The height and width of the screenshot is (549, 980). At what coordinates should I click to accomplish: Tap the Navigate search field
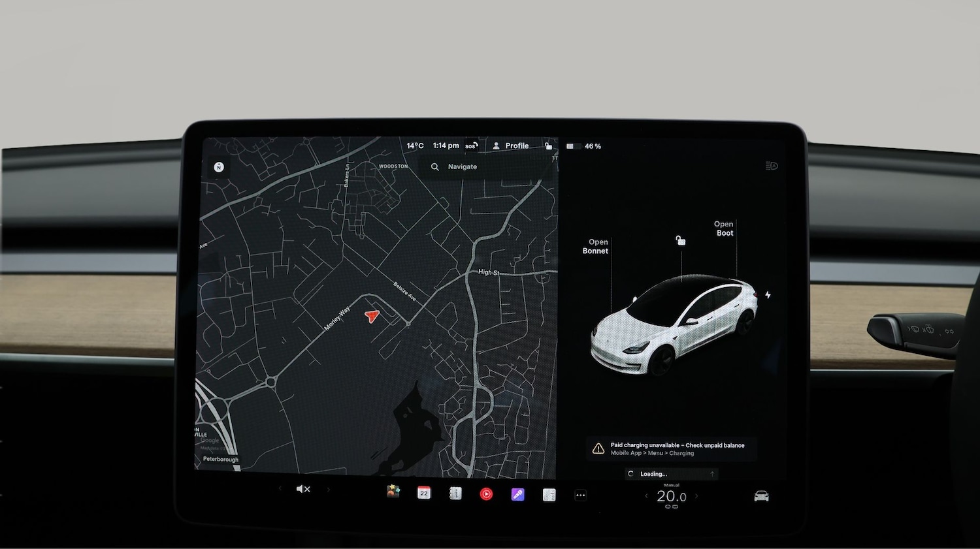point(461,166)
